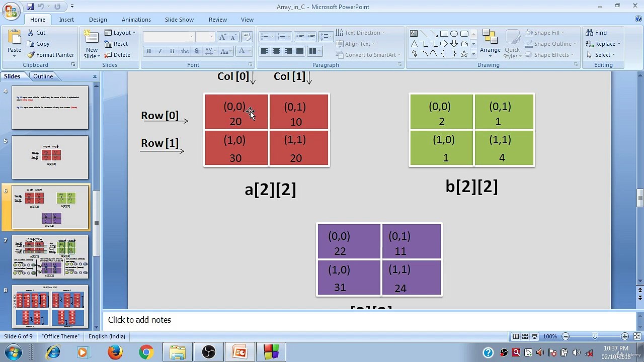Viewport: 644px width, 362px height.
Task: Select the Right Arrow shape
Action: click(444, 44)
